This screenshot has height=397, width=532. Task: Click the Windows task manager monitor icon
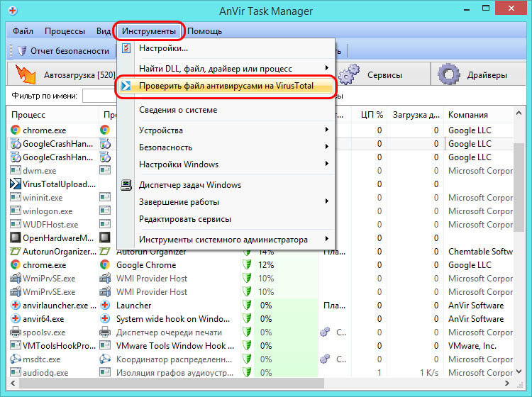pyautogui.click(x=126, y=185)
